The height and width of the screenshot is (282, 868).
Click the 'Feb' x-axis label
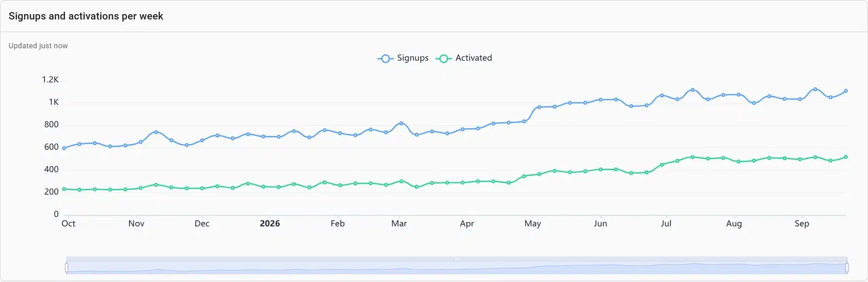(x=337, y=223)
